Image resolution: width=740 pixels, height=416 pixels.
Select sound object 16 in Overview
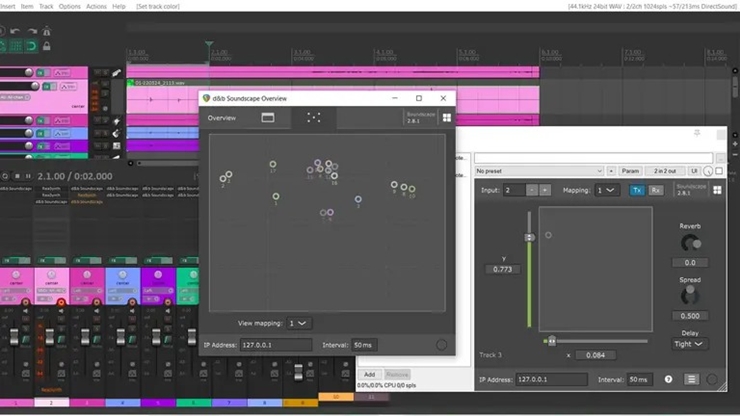click(334, 176)
